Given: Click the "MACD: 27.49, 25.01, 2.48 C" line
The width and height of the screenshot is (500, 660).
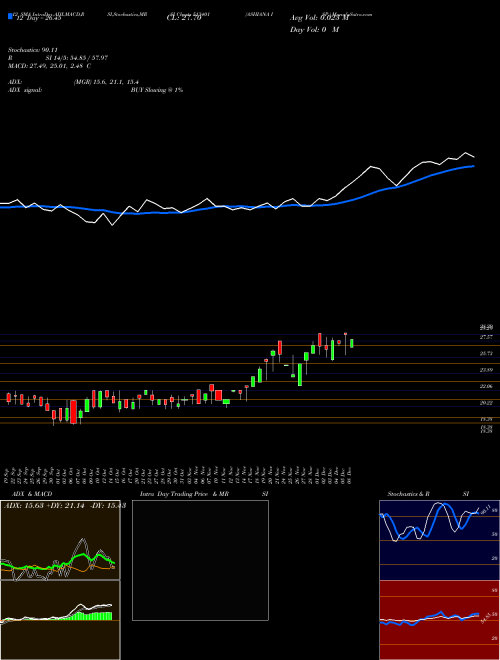Looking at the screenshot, I should coord(50,66).
